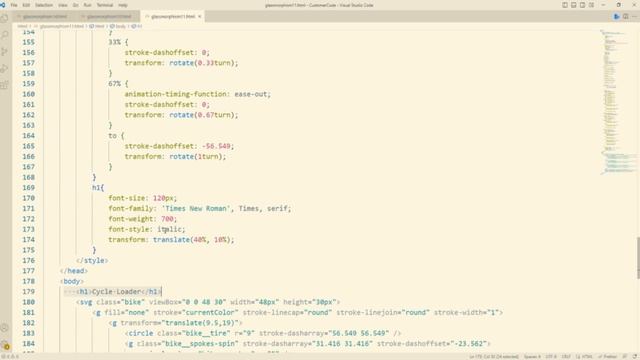640x360 pixels.
Task: Click errors and warnings status indicator
Action: [x=10, y=357]
